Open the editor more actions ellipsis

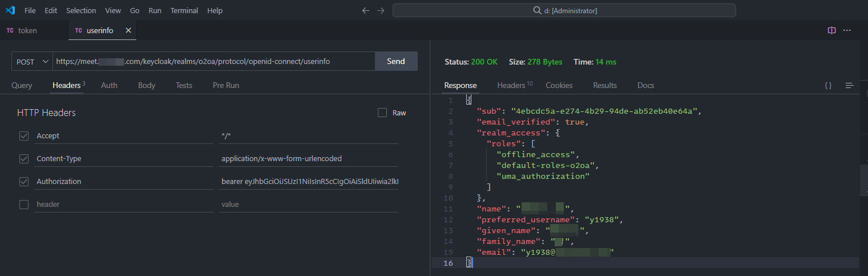847,30
